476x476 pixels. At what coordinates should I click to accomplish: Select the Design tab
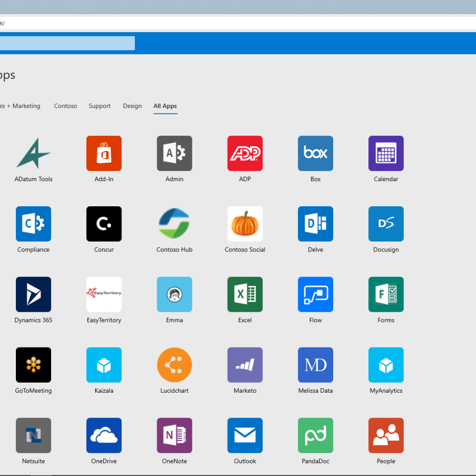pyautogui.click(x=132, y=106)
